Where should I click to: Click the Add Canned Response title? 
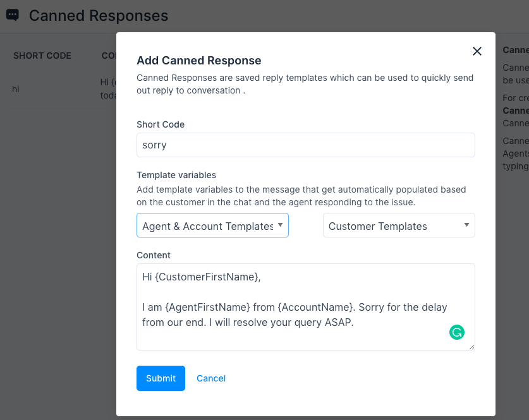pyautogui.click(x=199, y=61)
